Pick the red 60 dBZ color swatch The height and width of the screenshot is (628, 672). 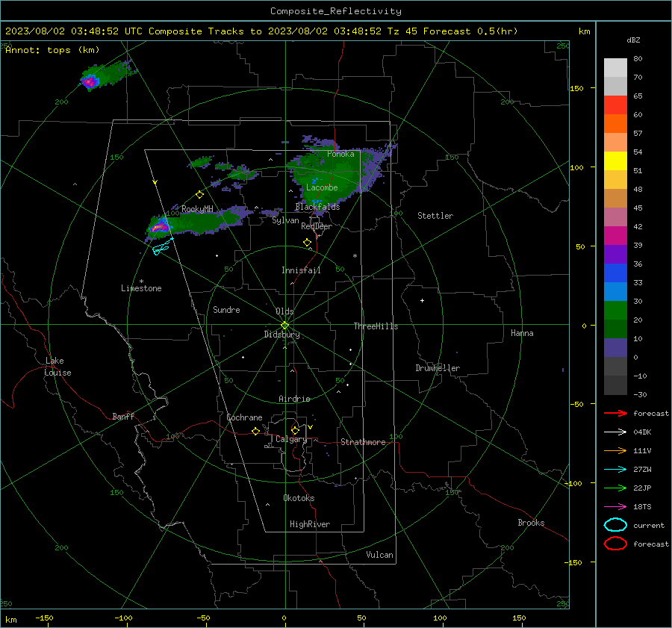tap(615, 105)
